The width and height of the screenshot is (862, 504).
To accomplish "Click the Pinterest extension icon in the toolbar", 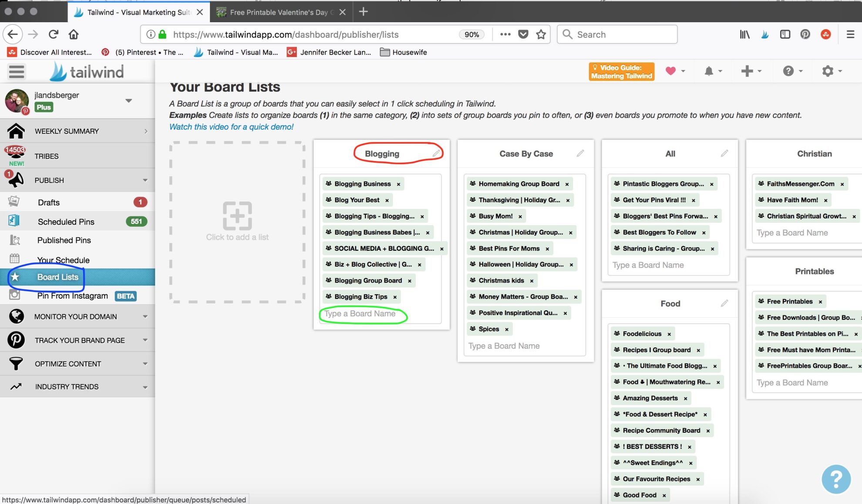I will point(805,34).
